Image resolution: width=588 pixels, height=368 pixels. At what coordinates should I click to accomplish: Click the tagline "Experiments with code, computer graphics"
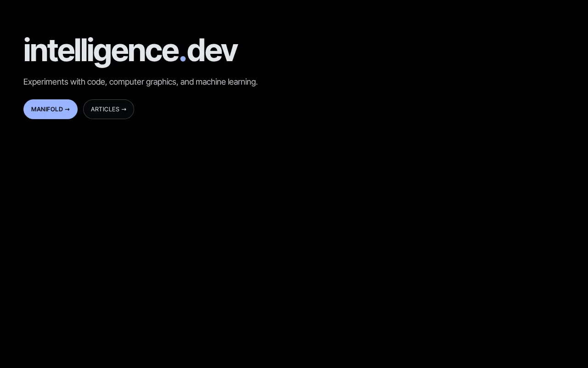tap(100, 82)
